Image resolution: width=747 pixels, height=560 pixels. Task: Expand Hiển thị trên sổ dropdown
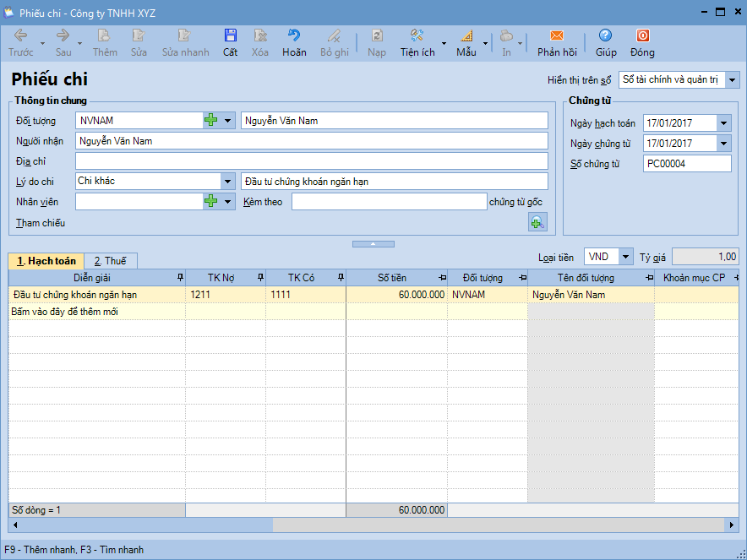pyautogui.click(x=732, y=80)
